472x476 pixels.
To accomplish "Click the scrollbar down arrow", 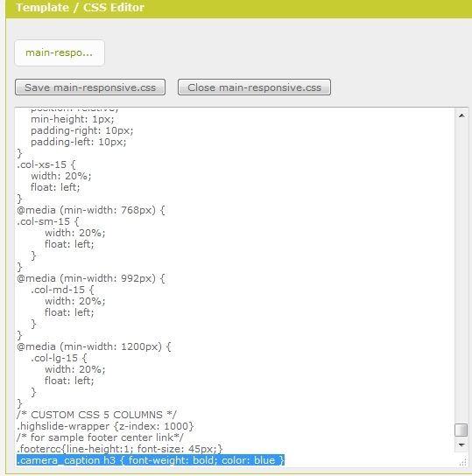I will tap(461, 445).
